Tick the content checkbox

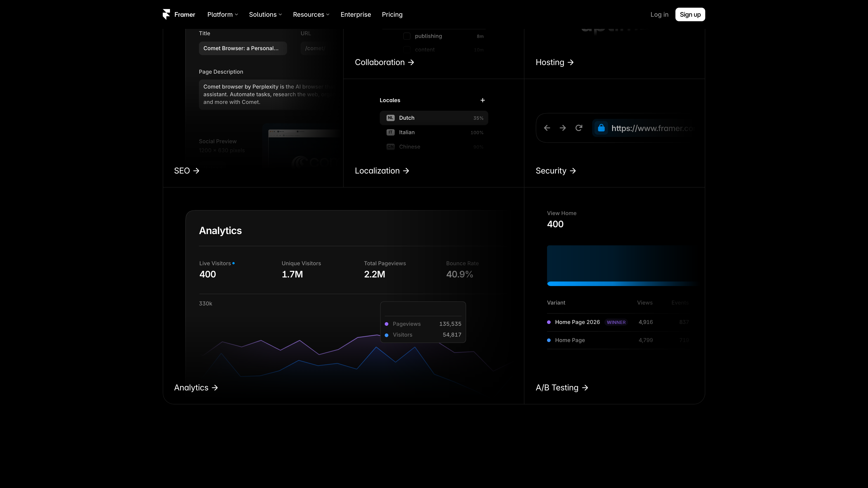click(x=407, y=49)
